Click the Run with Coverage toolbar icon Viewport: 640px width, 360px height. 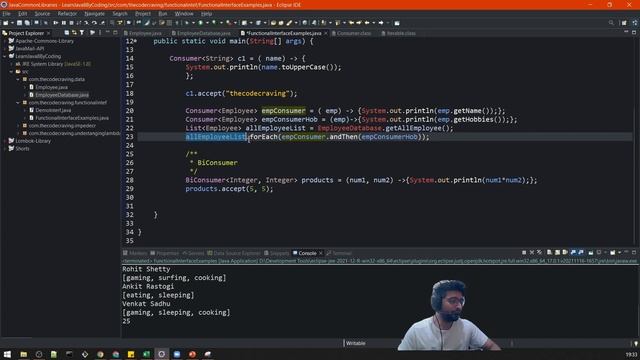coord(214,23)
